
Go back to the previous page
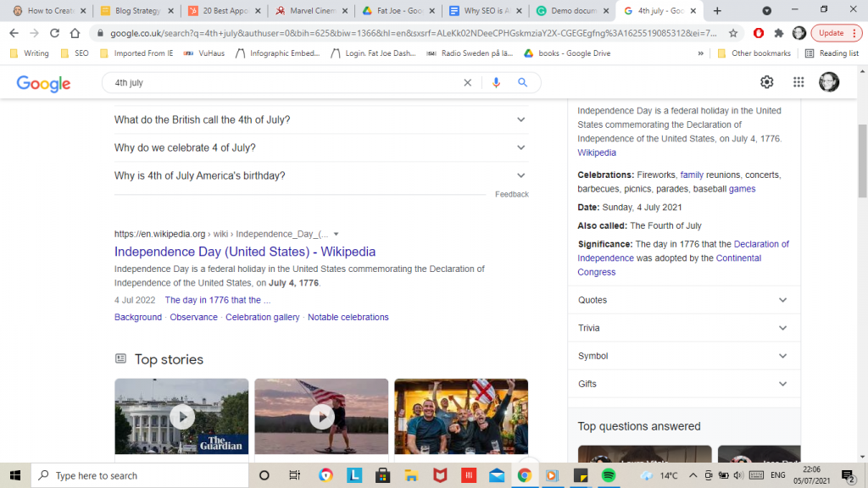pyautogui.click(x=14, y=33)
